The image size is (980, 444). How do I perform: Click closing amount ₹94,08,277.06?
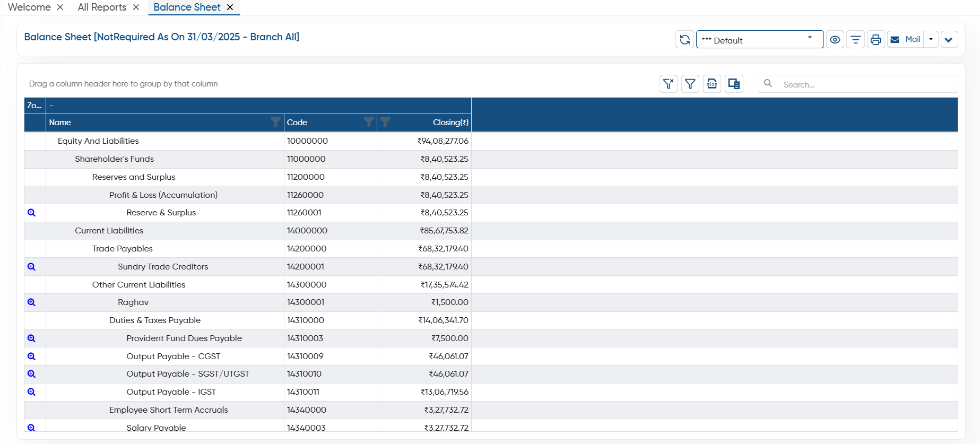pos(443,141)
